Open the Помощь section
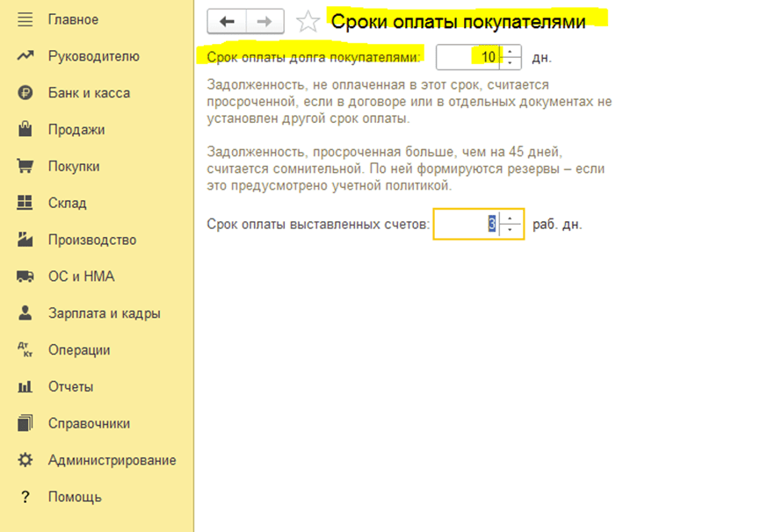 tap(75, 496)
